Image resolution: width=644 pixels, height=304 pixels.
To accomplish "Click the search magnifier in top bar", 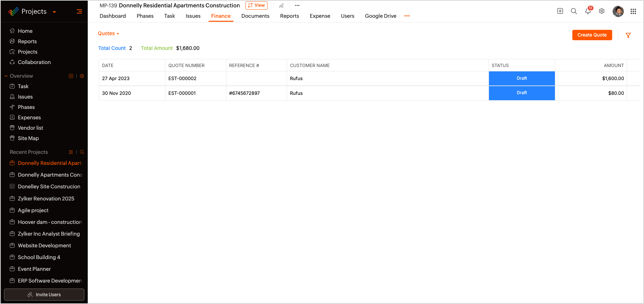I will pyautogui.click(x=574, y=11).
